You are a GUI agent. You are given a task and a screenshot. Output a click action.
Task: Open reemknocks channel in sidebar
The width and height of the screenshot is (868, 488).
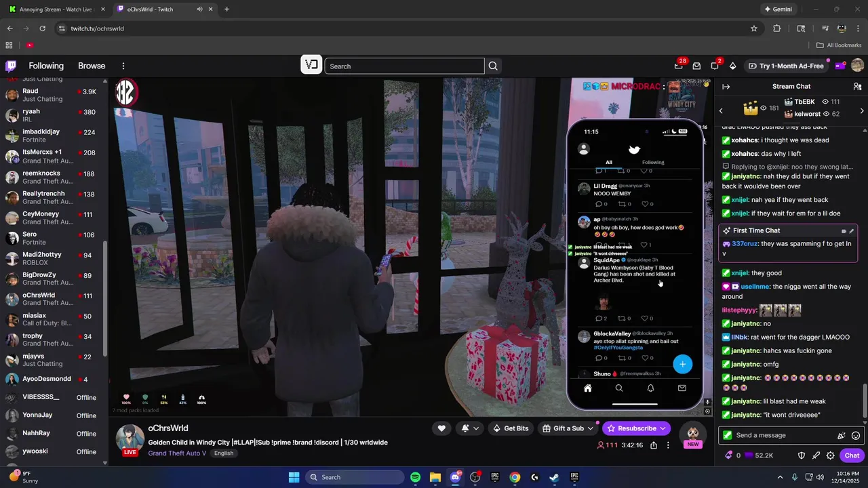(54, 177)
